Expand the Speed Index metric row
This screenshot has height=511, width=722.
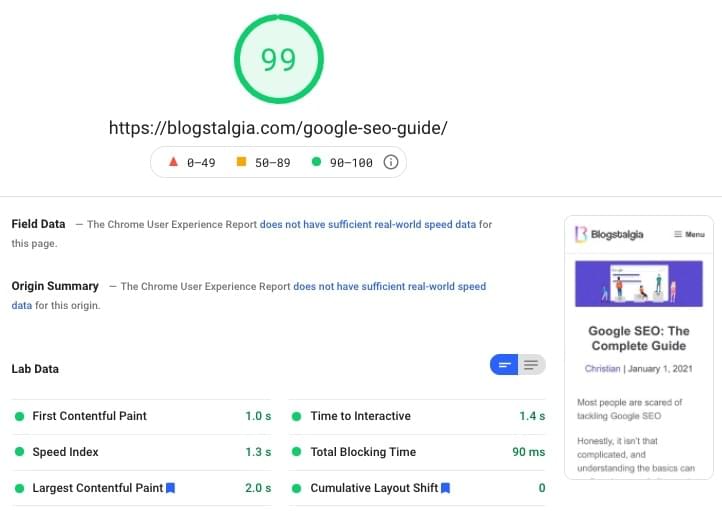[x=65, y=452]
